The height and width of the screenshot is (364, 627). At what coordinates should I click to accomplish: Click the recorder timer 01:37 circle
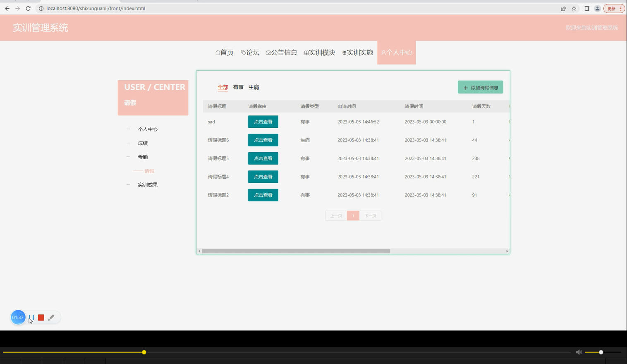coord(18,318)
